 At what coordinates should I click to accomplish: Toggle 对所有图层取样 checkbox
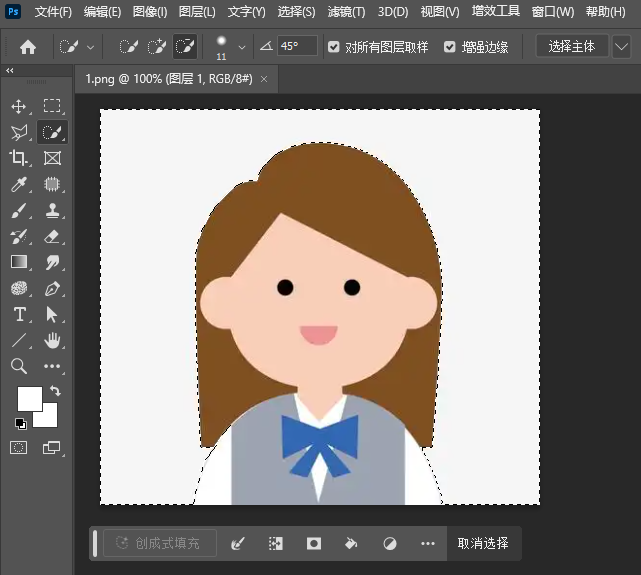(334, 47)
